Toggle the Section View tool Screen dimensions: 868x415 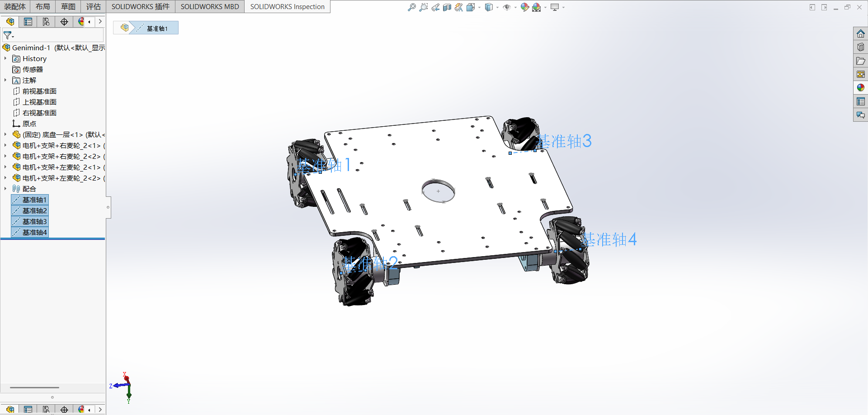point(447,7)
